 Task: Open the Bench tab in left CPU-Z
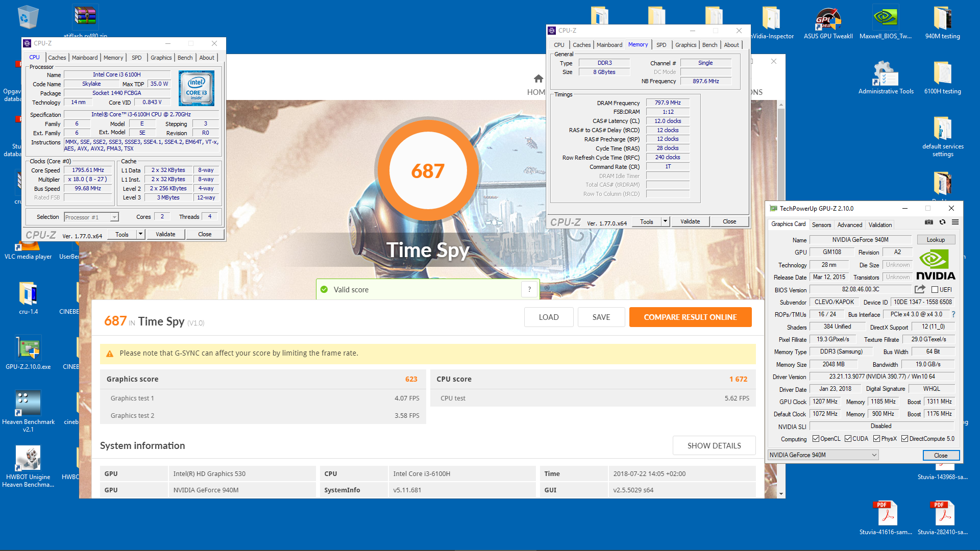pos(185,58)
